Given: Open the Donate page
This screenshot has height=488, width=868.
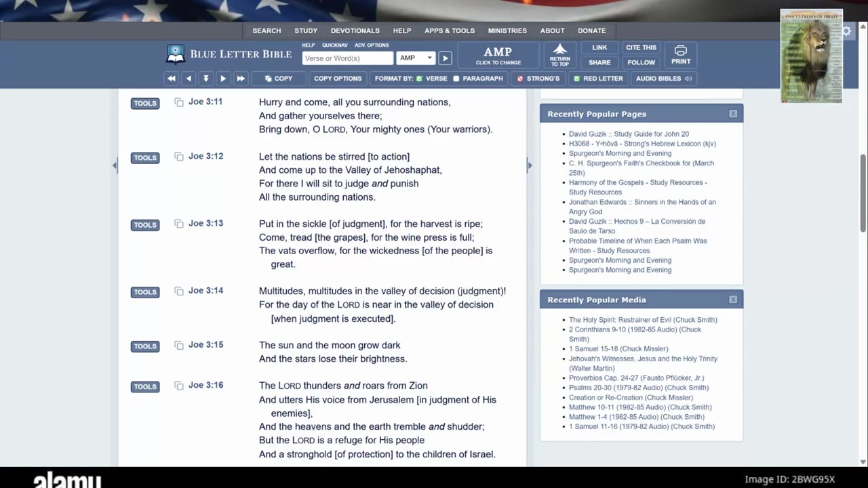Looking at the screenshot, I should (592, 30).
